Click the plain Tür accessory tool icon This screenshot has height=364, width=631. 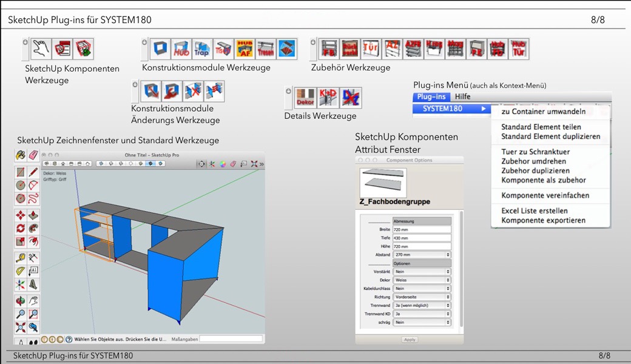371,49
